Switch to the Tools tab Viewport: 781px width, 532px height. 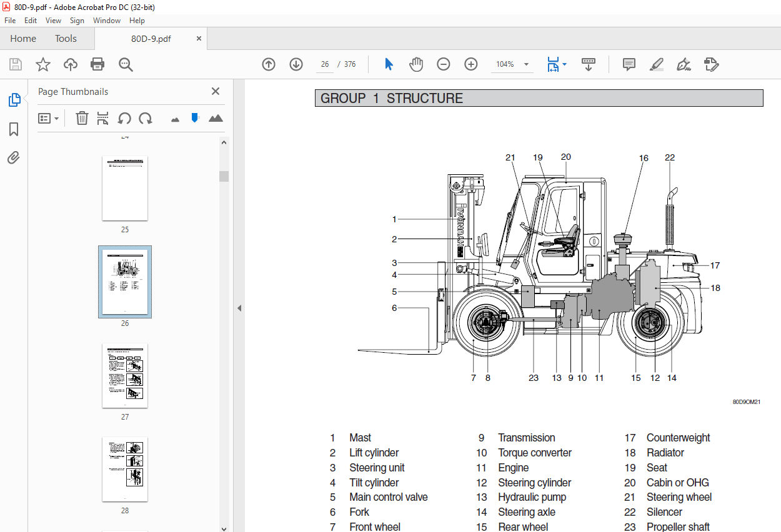[66, 39]
